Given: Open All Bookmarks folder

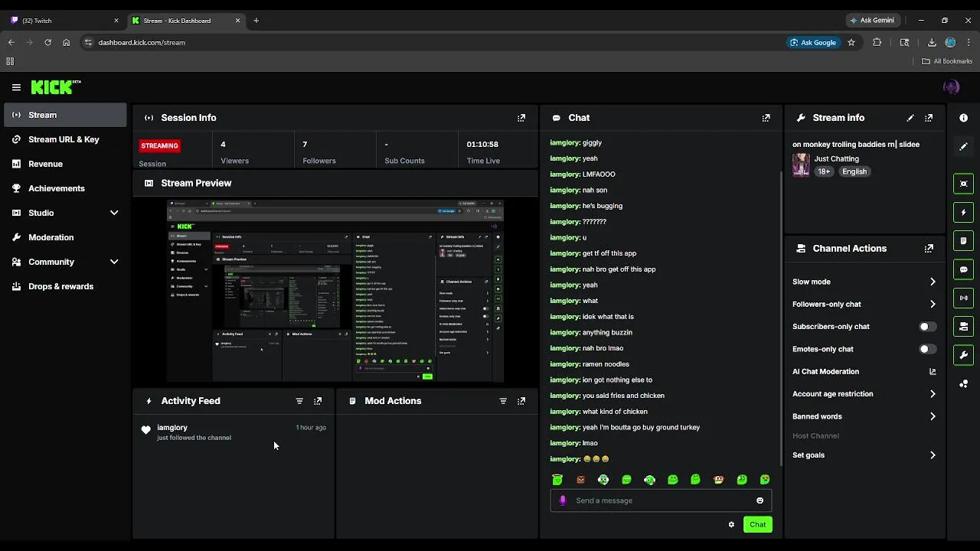Looking at the screenshot, I should click(947, 61).
